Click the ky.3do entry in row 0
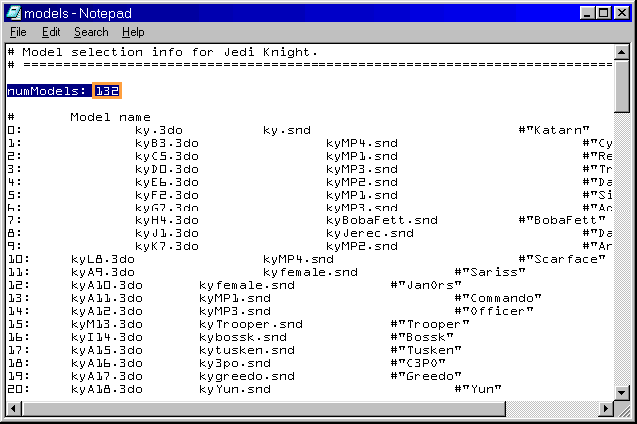Viewport: 637px width, 424px height. [x=159, y=130]
